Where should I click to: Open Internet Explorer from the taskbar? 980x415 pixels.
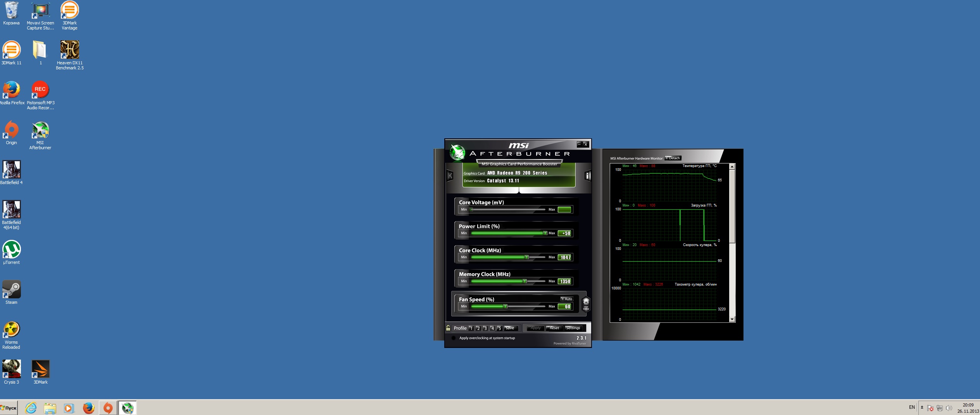coord(31,408)
